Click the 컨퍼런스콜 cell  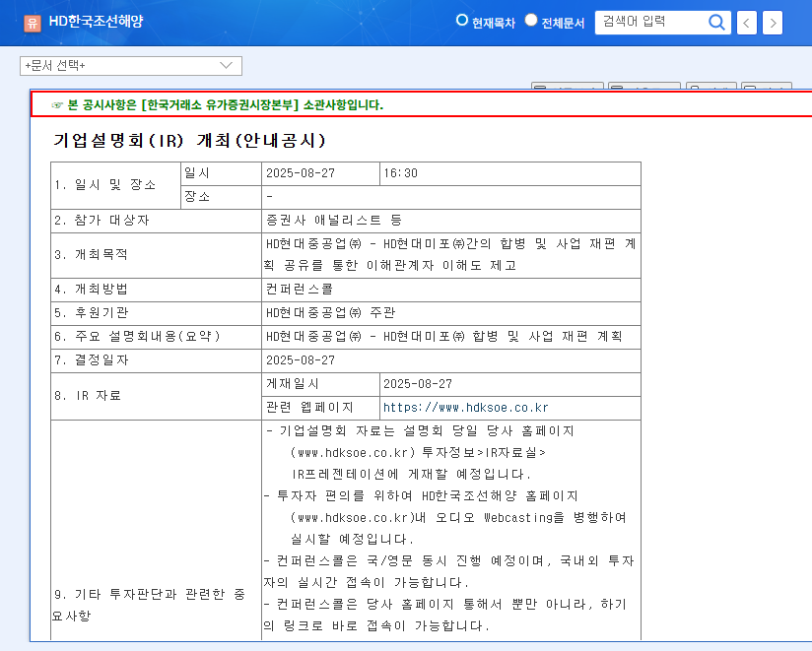coord(451,290)
